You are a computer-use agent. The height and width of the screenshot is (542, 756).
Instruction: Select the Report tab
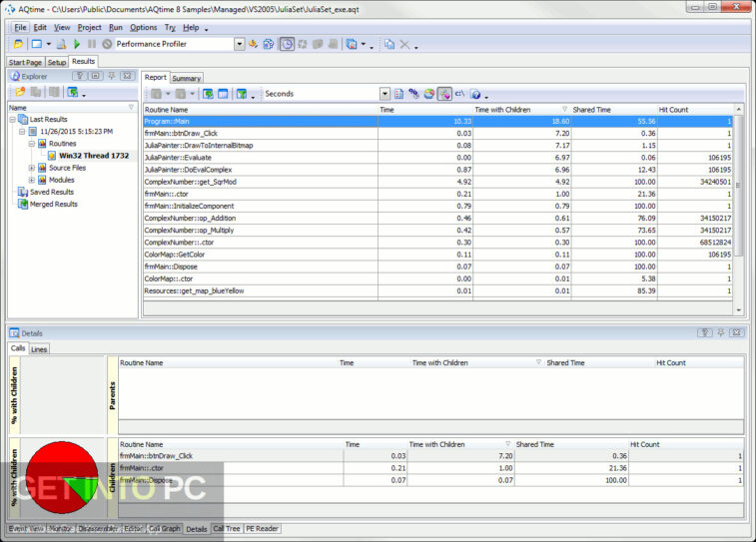pos(155,77)
